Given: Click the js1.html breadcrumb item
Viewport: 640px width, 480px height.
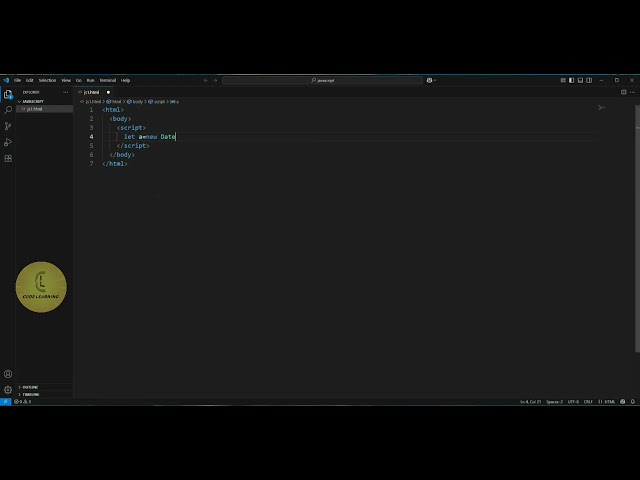Looking at the screenshot, I should coord(93,102).
